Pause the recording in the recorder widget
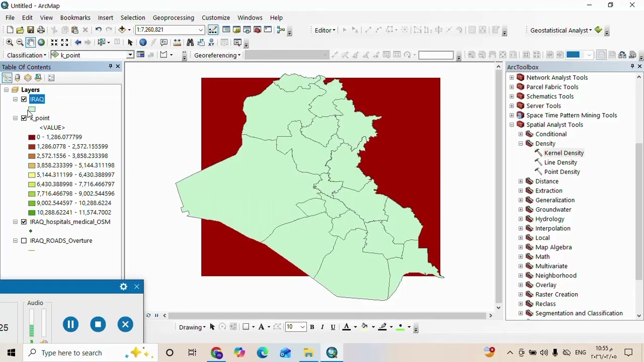 (x=70, y=324)
